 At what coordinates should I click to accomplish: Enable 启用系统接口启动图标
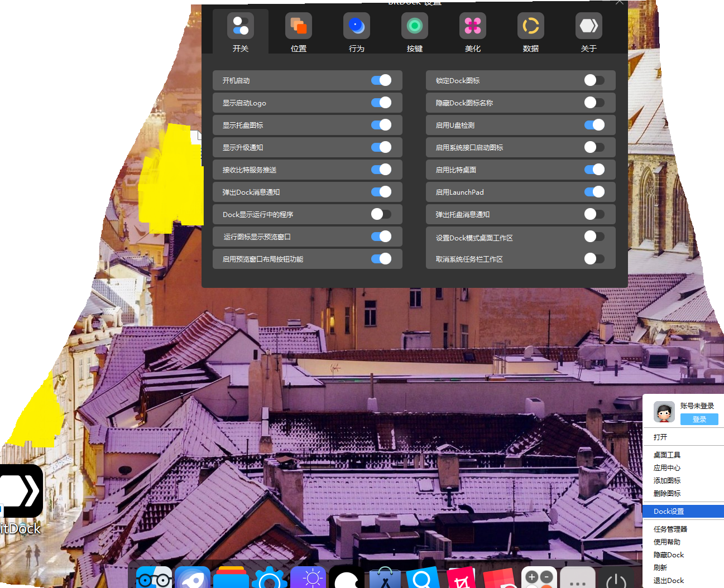pyautogui.click(x=594, y=147)
